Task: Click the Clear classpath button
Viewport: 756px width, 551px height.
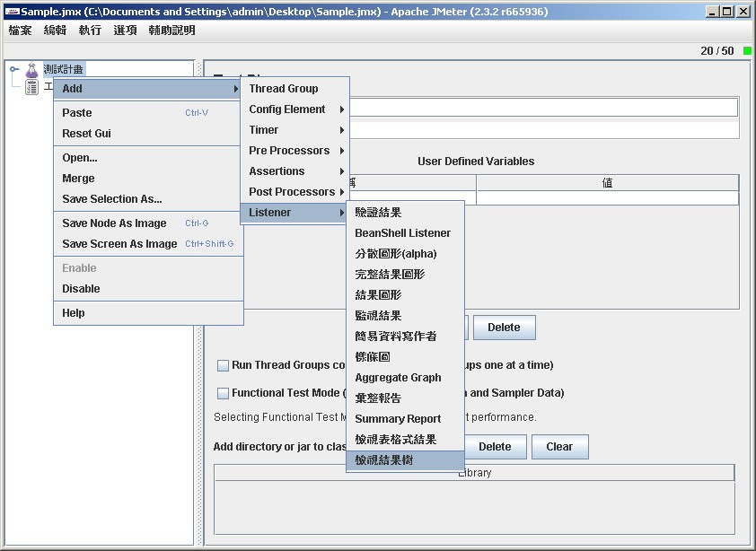Action: [x=559, y=447]
